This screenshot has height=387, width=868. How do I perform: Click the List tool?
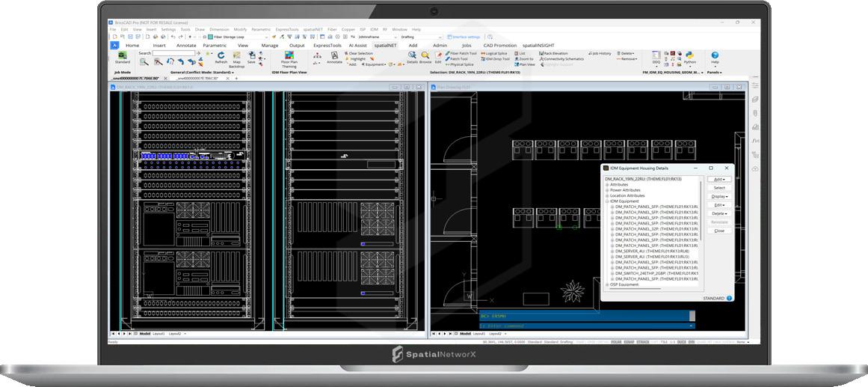click(x=520, y=53)
